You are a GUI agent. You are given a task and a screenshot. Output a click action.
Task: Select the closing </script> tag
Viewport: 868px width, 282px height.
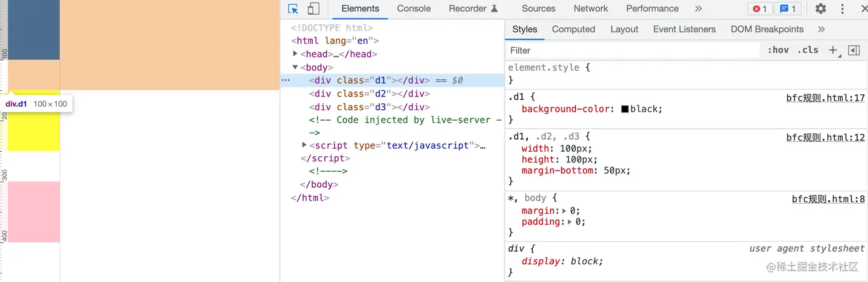click(x=325, y=159)
